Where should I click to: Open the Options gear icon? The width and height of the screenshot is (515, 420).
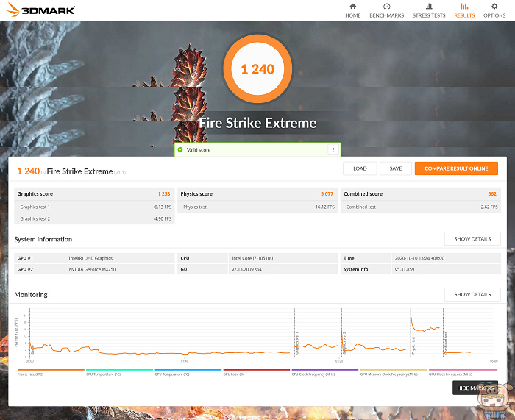coord(494,6)
